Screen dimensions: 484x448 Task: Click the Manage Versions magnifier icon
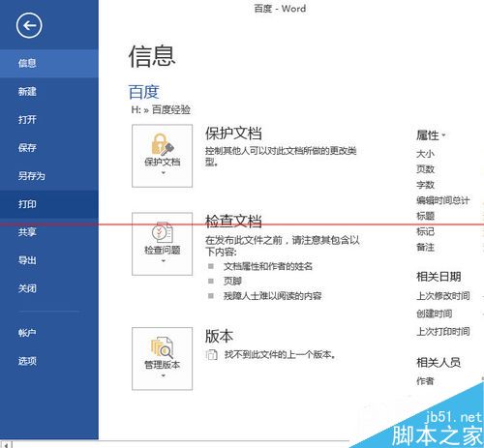coord(163,347)
